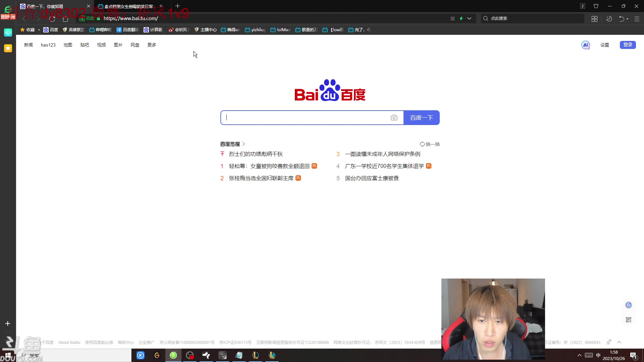Click the Baidu AI assistant icon

point(586,45)
